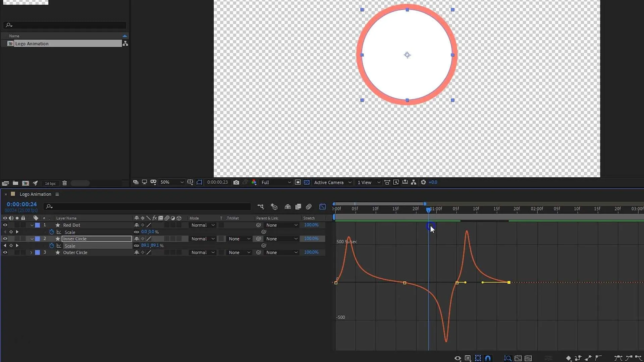The image size is (644, 362).
Task: Open the 50% magnification dropdown
Action: pos(171,182)
